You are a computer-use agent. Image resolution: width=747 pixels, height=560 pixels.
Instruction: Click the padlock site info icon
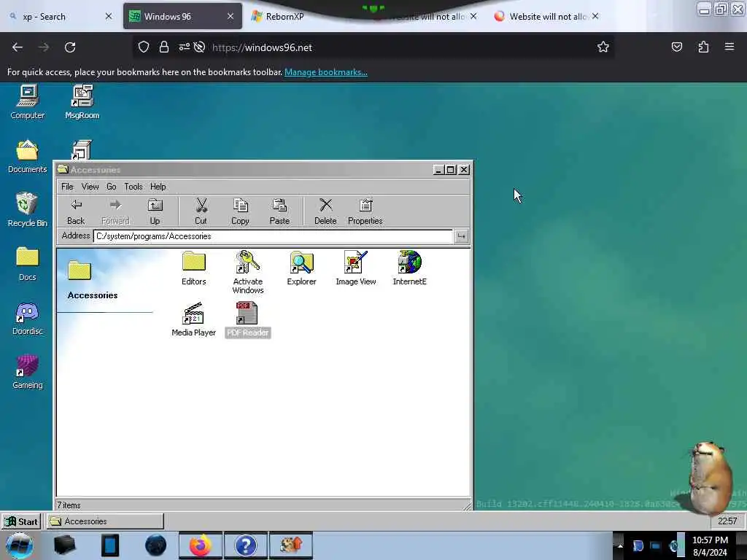click(164, 47)
